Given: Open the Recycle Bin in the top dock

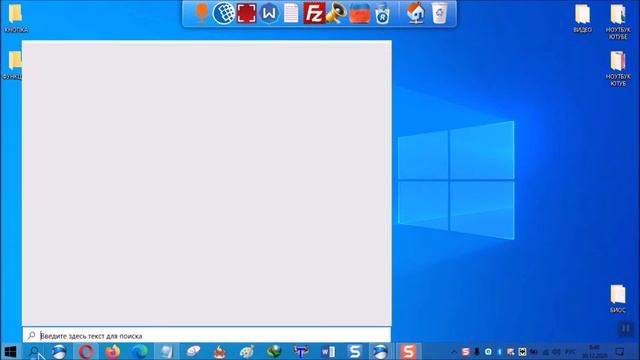Looking at the screenshot, I should point(439,13).
